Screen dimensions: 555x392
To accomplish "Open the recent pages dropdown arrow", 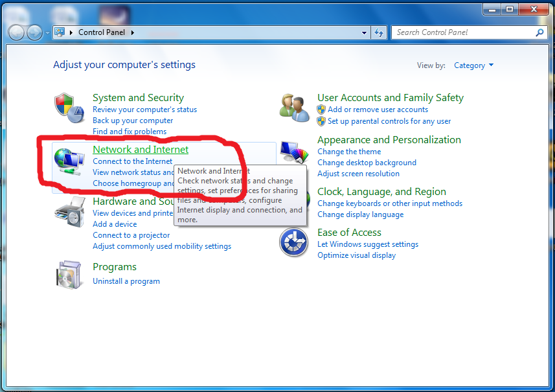I will [x=47, y=33].
